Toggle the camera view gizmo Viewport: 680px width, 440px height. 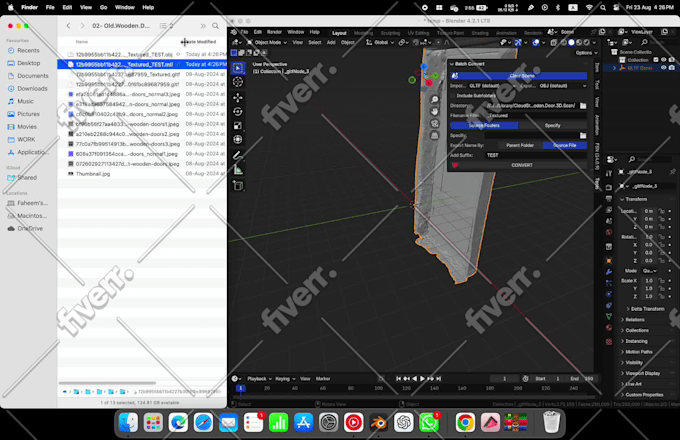coord(435,124)
